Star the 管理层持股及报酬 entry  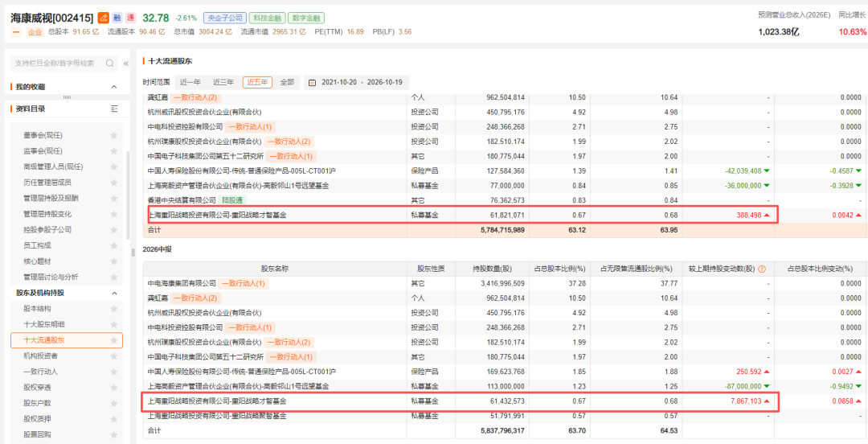(x=114, y=198)
